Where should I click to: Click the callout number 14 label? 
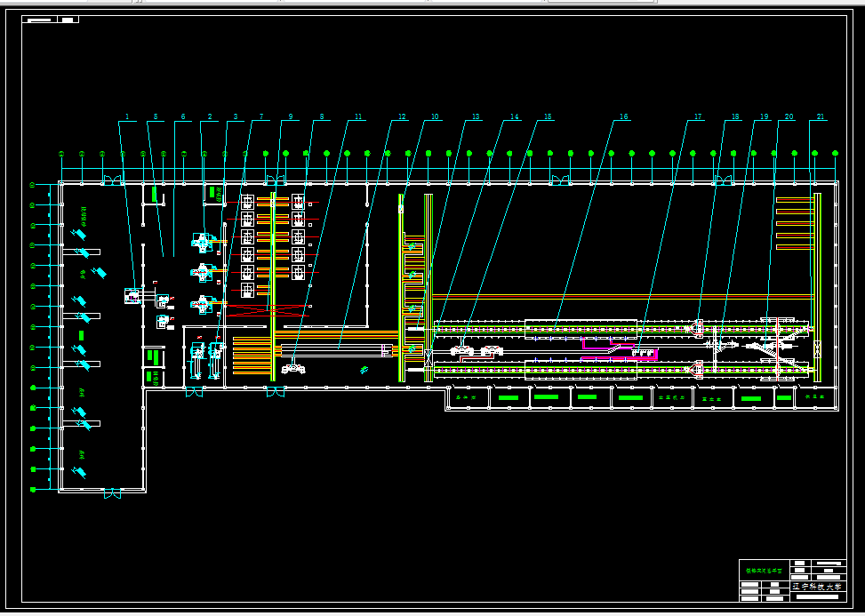(515, 117)
